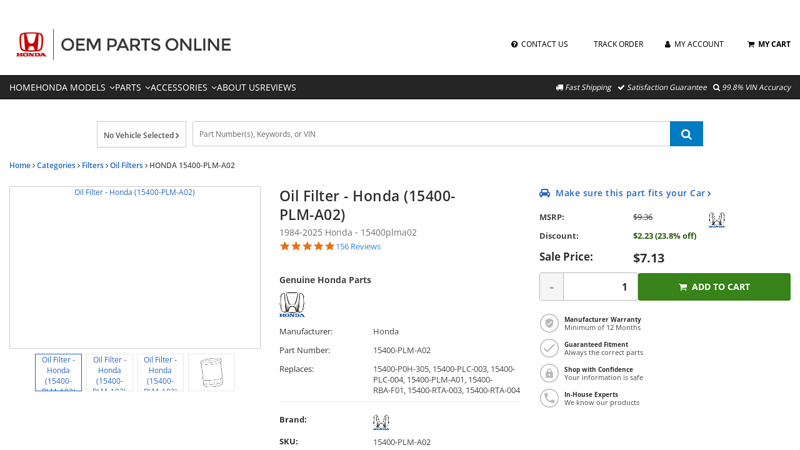Click the part number search field
This screenshot has width=800, height=450.
[x=430, y=134]
